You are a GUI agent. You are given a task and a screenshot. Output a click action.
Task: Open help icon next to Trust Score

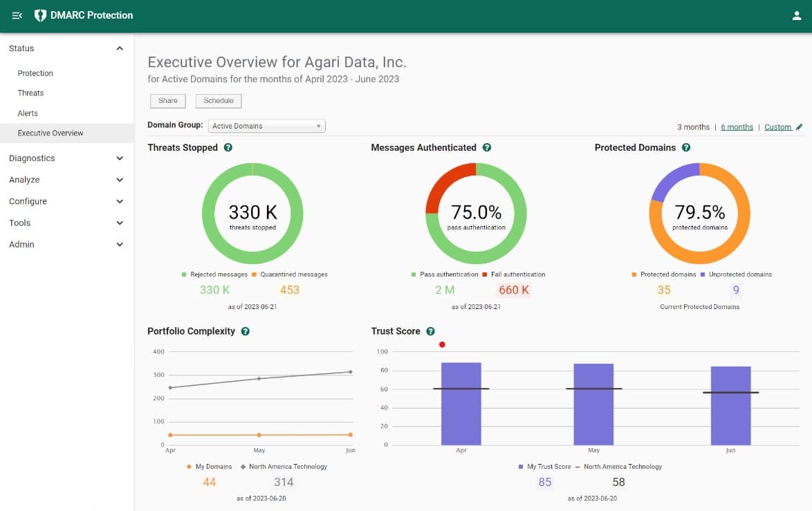point(430,331)
